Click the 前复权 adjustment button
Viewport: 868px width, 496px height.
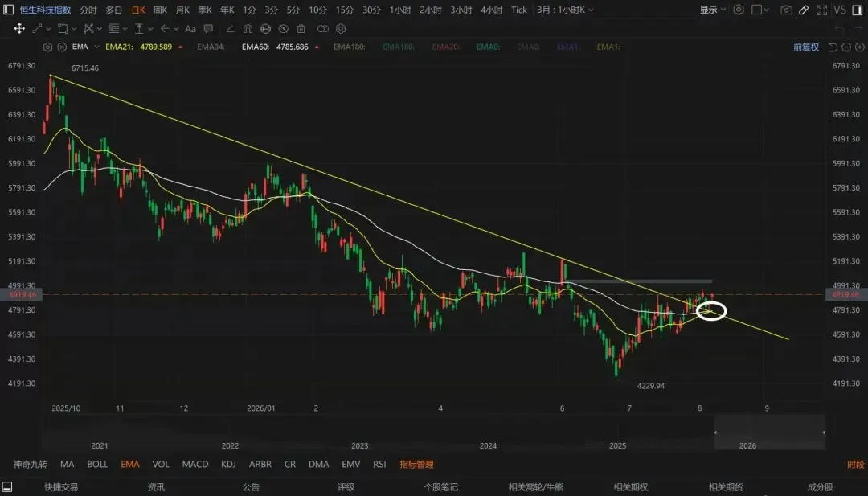point(806,47)
